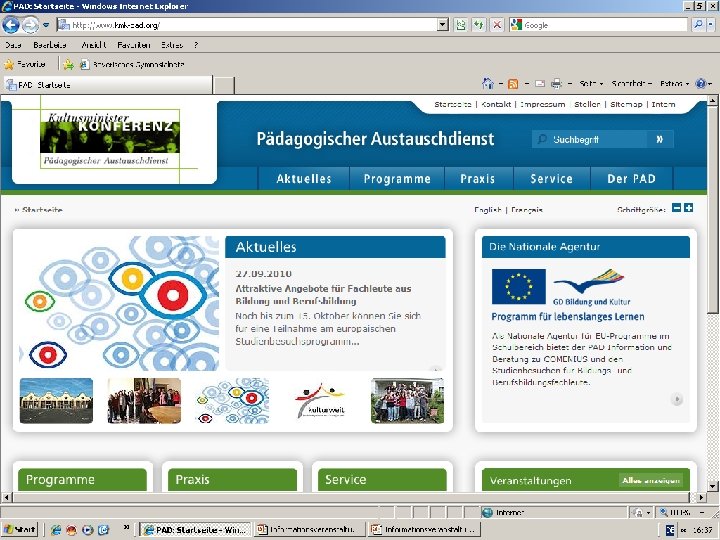Open the Service navigation tab

pos(551,179)
